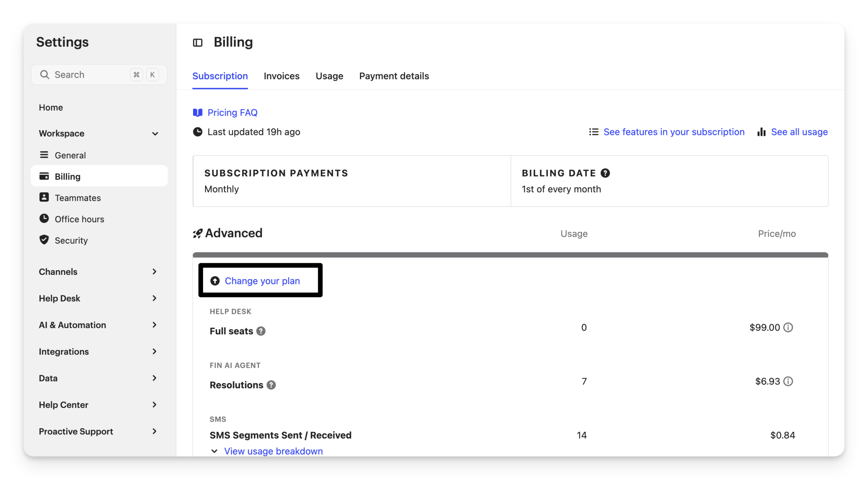This screenshot has width=868, height=480.
Task: Expand the Channels section
Action: click(x=154, y=272)
